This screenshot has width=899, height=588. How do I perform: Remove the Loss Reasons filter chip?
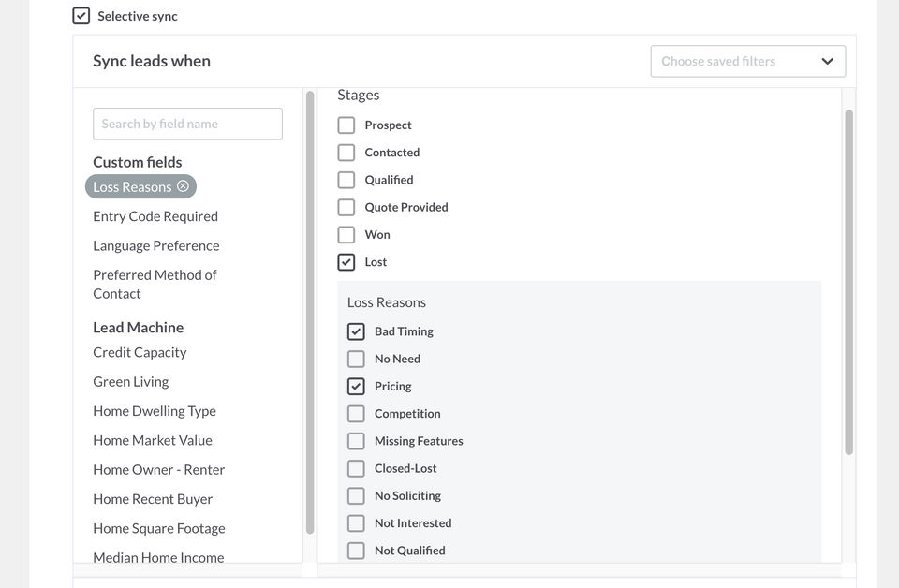point(183,186)
